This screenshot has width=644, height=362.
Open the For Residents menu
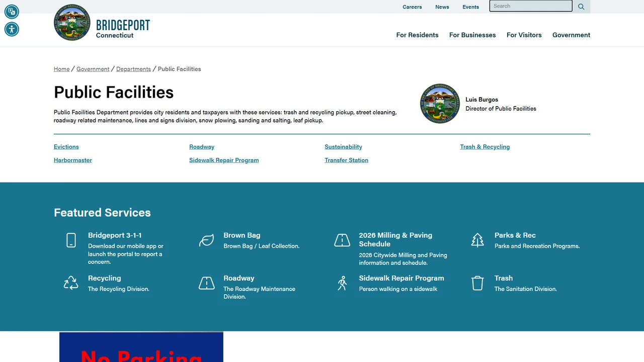tap(417, 35)
